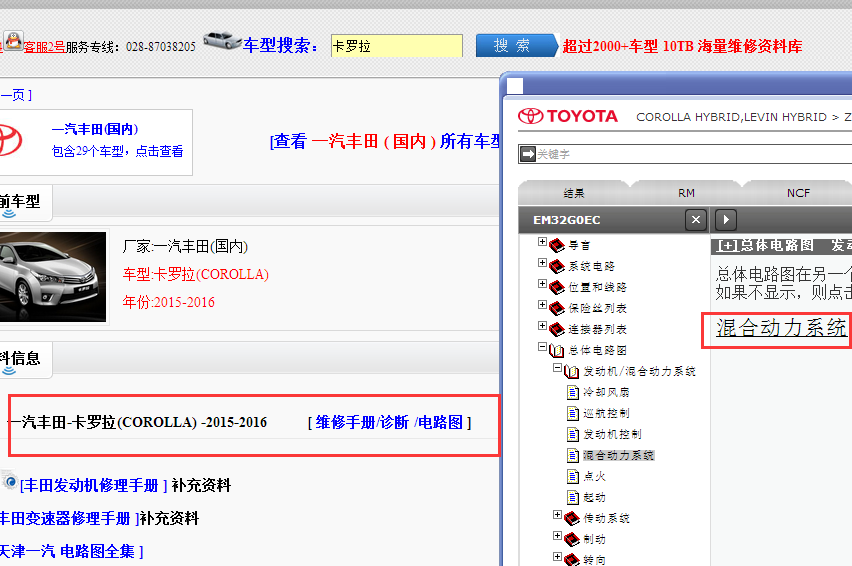
Task: Open the 丰田变速器修理手册 link
Action: click(x=68, y=519)
